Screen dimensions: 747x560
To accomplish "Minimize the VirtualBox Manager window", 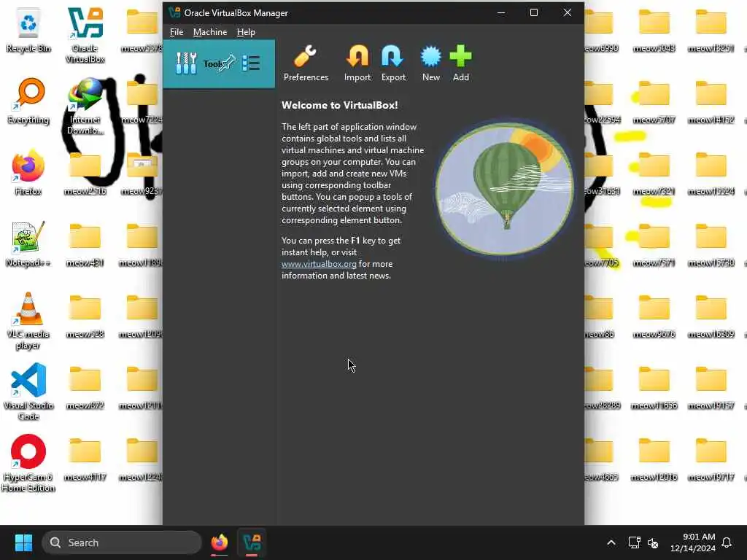I will tap(501, 13).
